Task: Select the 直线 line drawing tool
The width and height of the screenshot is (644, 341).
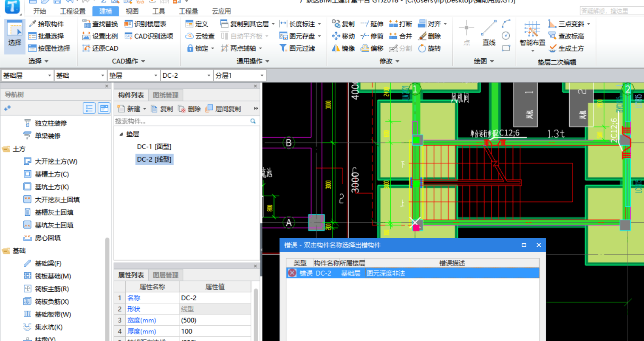Action: coord(489,33)
